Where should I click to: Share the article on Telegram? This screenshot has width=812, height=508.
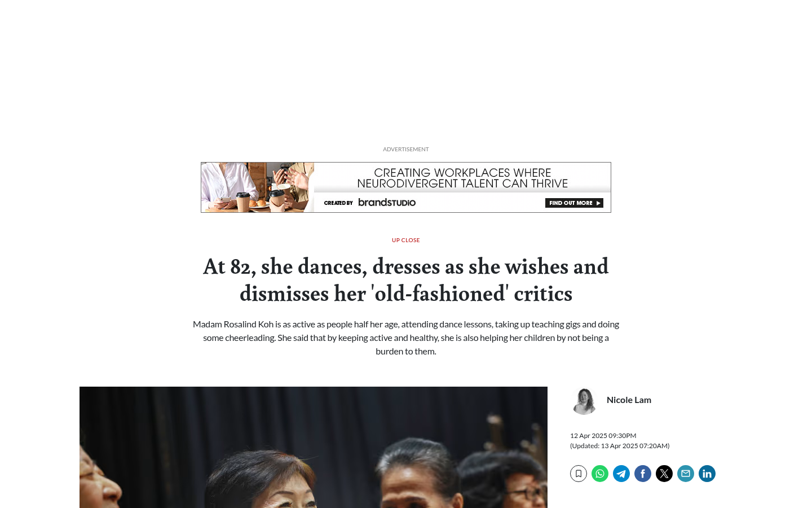tap(621, 474)
